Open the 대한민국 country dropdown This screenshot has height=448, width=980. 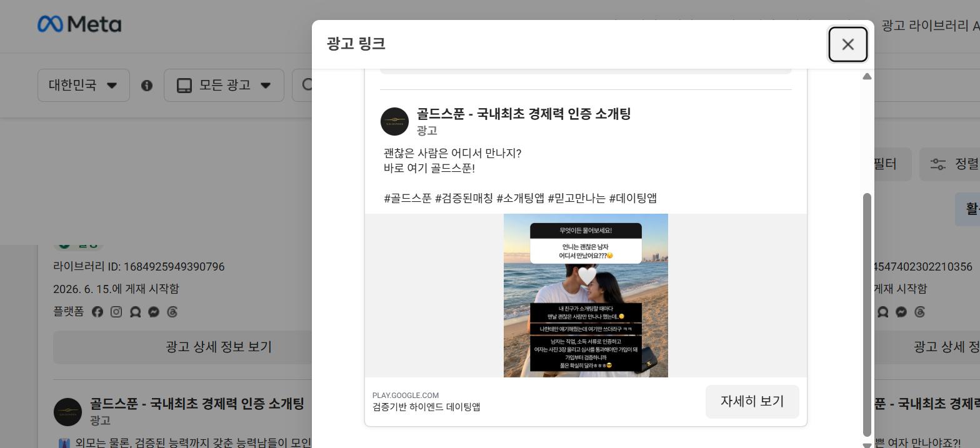(84, 85)
